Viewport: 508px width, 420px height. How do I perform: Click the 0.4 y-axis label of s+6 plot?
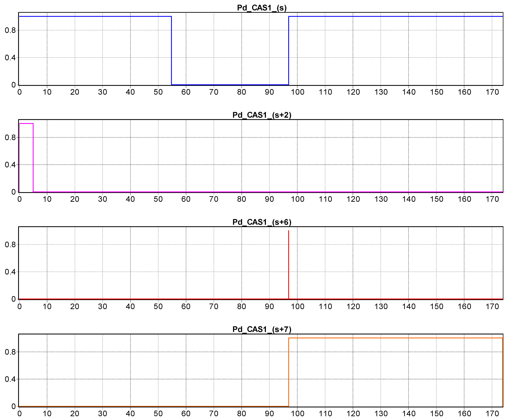pyautogui.click(x=10, y=272)
